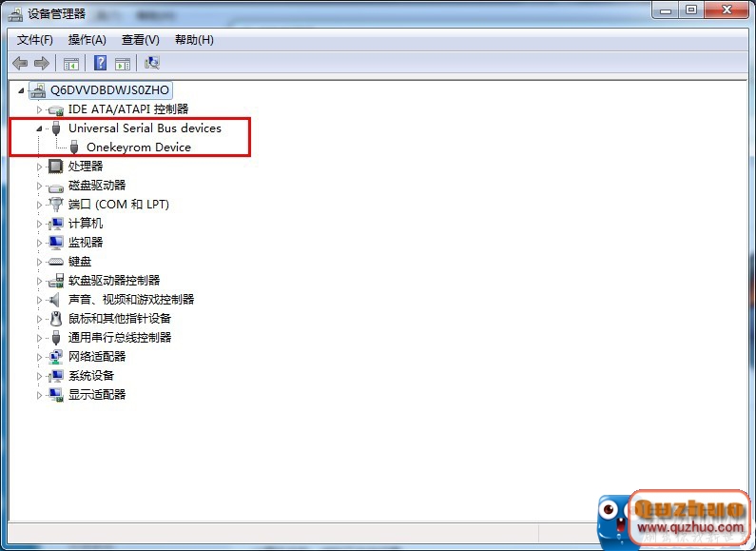Open the blue help question mark icon
This screenshot has height=551, width=756.
[x=100, y=63]
